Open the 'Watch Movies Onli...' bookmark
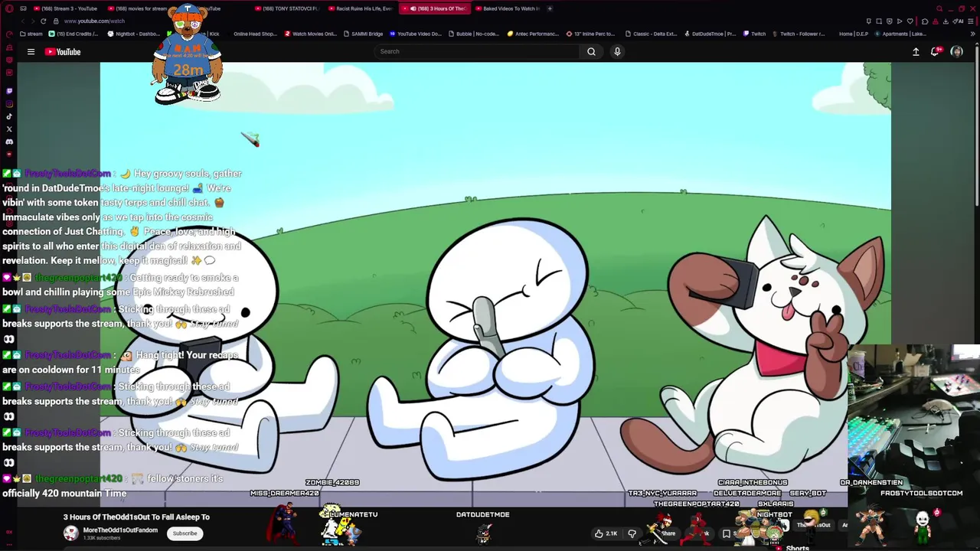 click(311, 34)
